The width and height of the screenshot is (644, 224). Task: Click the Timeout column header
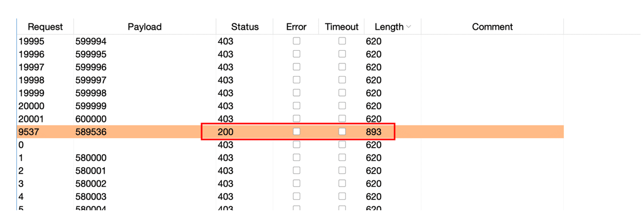[341, 27]
